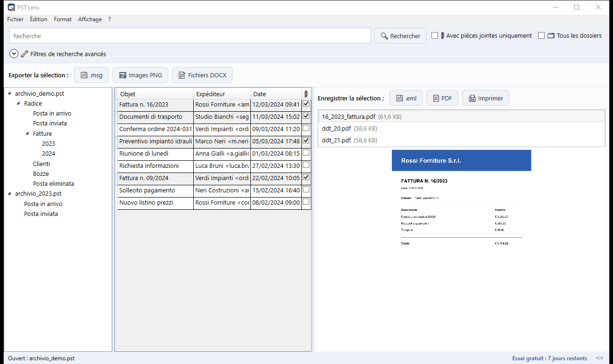Open the "?" help menu
Viewport: 613px width, 364px height.
click(x=109, y=19)
